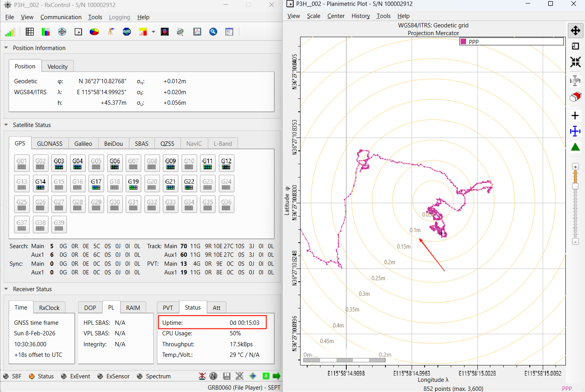585x392 pixels.
Task: Switch to the Galileo satellite tab
Action: click(x=83, y=144)
